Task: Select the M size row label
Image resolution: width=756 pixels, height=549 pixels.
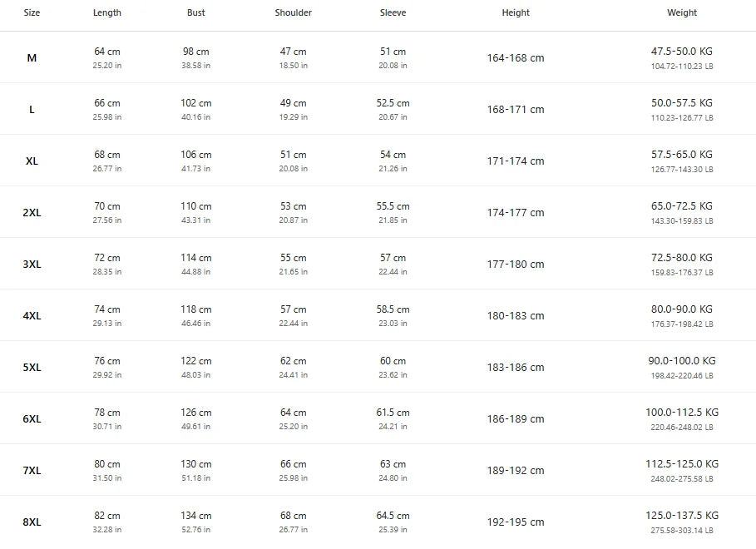Action: 32,58
